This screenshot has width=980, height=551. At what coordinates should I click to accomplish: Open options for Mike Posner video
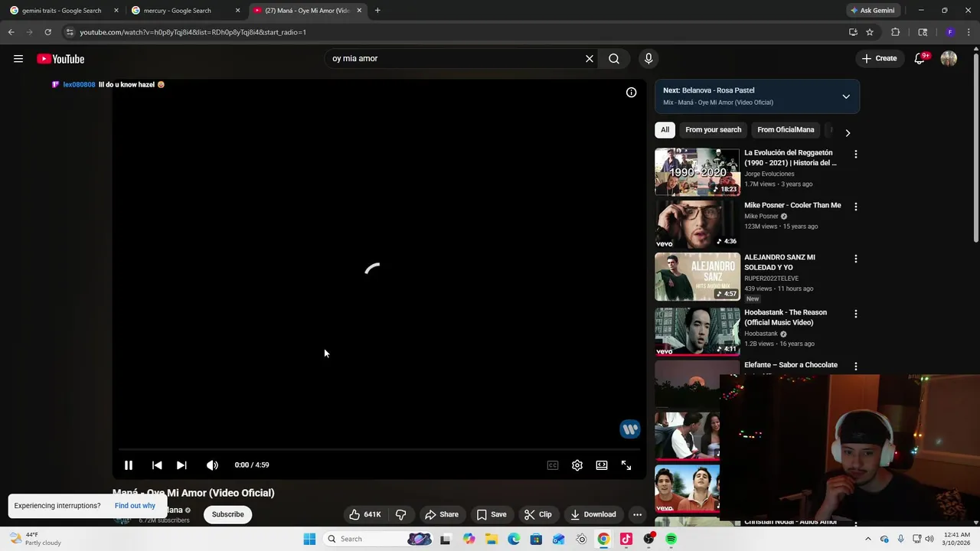coord(855,207)
